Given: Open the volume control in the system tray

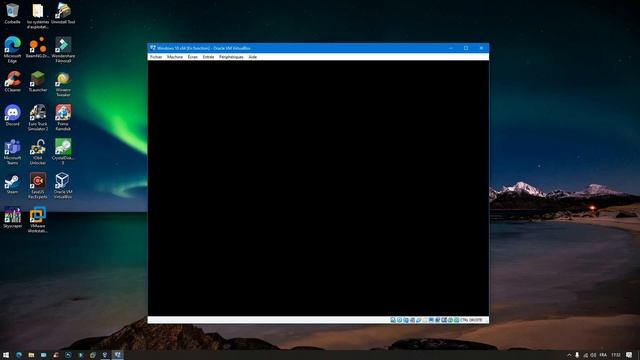Looking at the screenshot, I should click(x=593, y=355).
